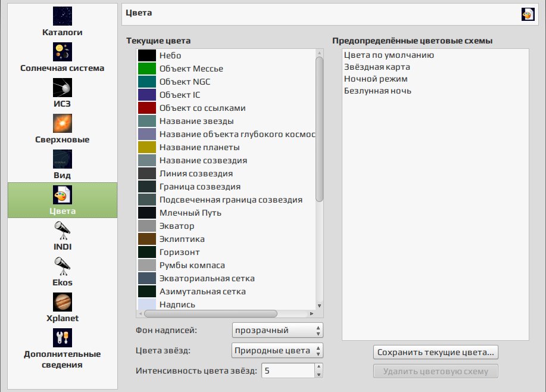Image resolution: width=546 pixels, height=392 pixels.
Task: Open the Фон надписей dropdown
Action: (277, 330)
